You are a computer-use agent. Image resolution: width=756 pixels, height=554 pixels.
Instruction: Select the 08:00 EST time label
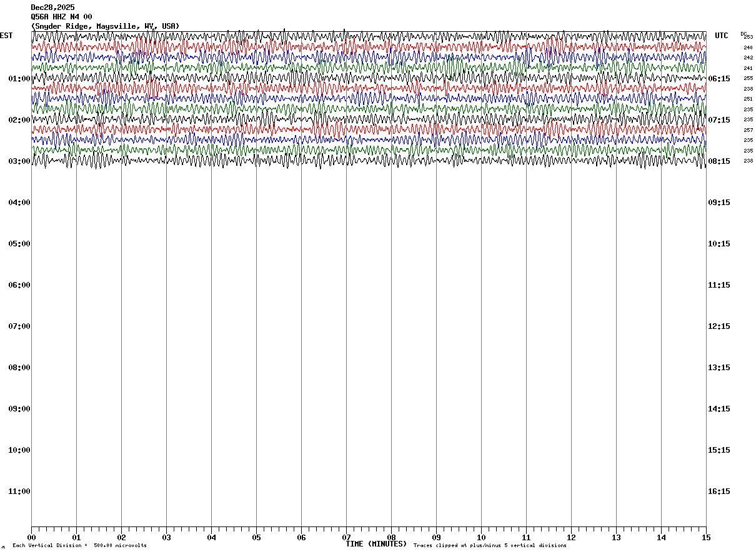(19, 368)
